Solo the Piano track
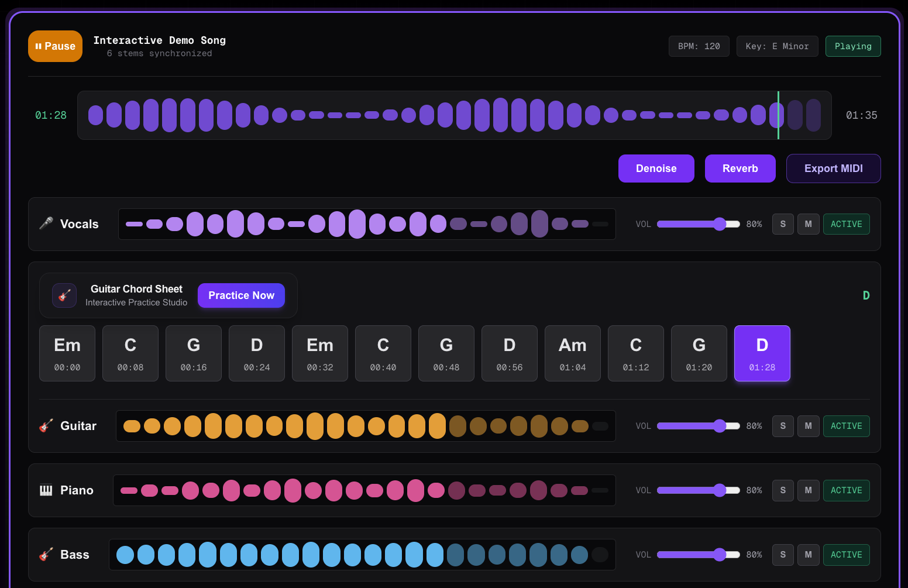 coord(783,490)
